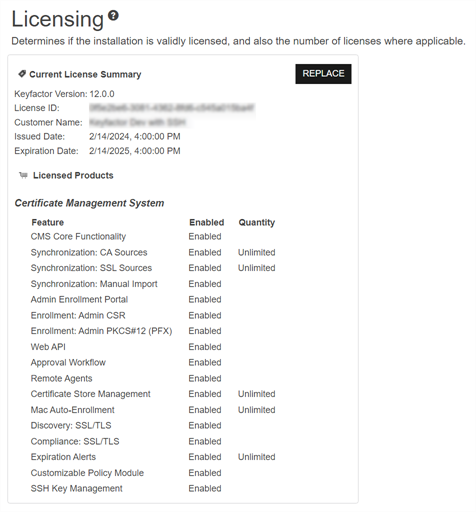Click Unlimited quantity for Synchronization: SSL Sources
Viewport: 476px width, 512px height.
(x=257, y=268)
